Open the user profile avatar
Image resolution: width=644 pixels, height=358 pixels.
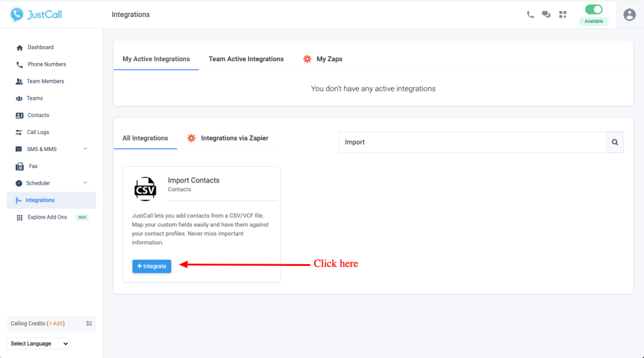pos(630,14)
